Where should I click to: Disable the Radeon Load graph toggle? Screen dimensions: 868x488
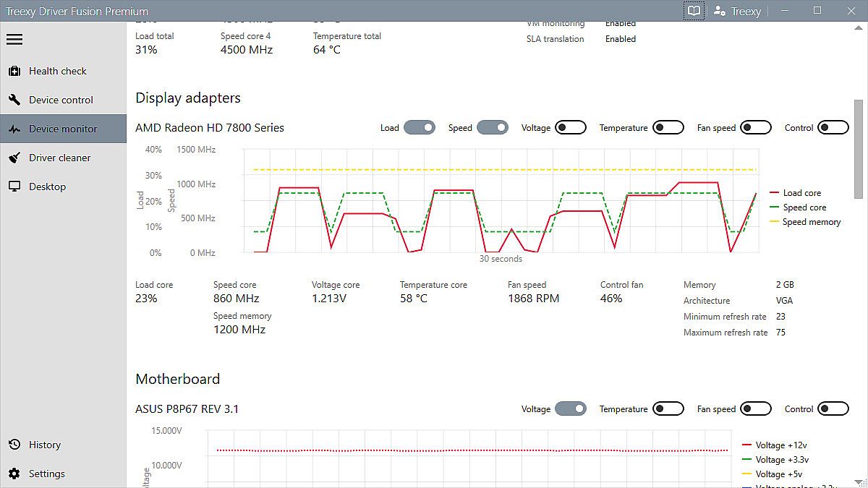[x=420, y=128]
